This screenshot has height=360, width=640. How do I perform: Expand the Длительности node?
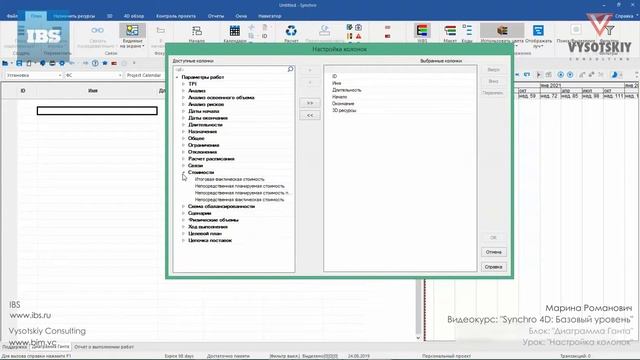183,125
